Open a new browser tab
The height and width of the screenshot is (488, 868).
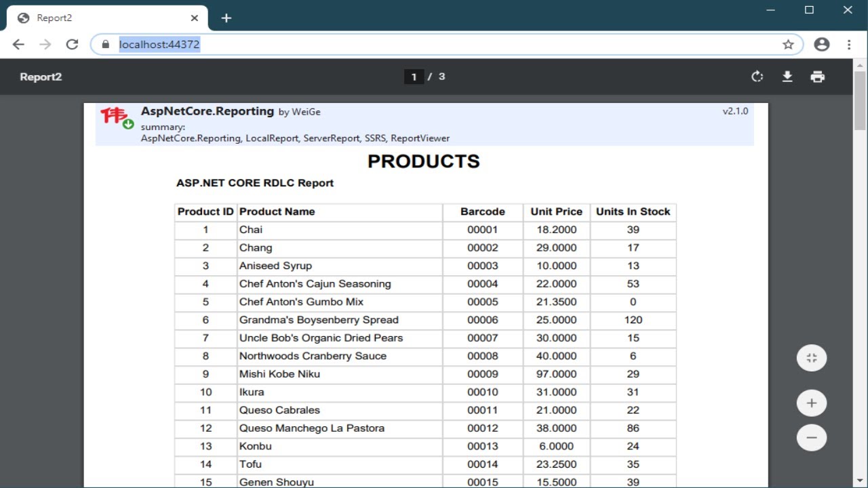(226, 18)
